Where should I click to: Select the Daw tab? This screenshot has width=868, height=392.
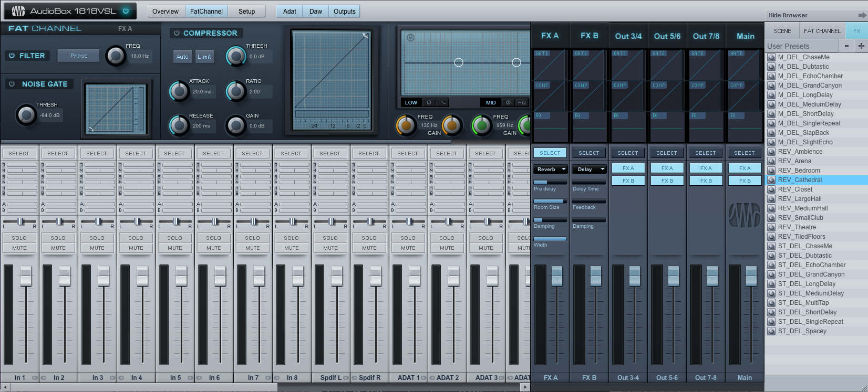pos(316,11)
